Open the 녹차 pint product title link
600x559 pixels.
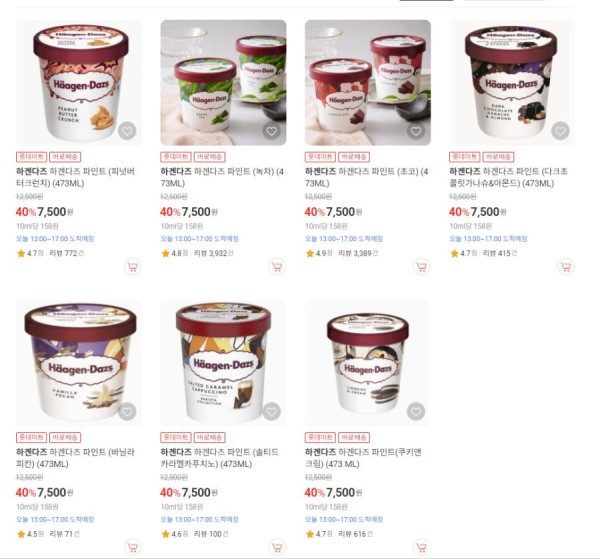222,177
